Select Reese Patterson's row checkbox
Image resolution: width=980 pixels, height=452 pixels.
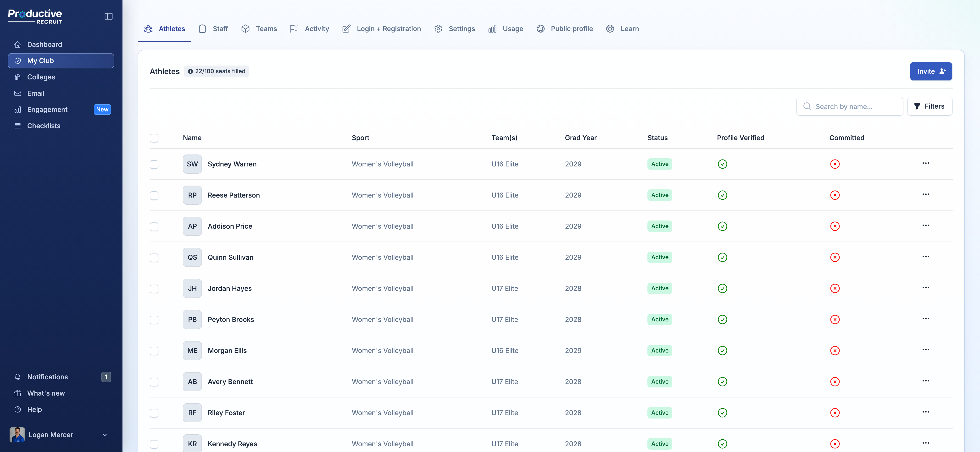(x=154, y=195)
